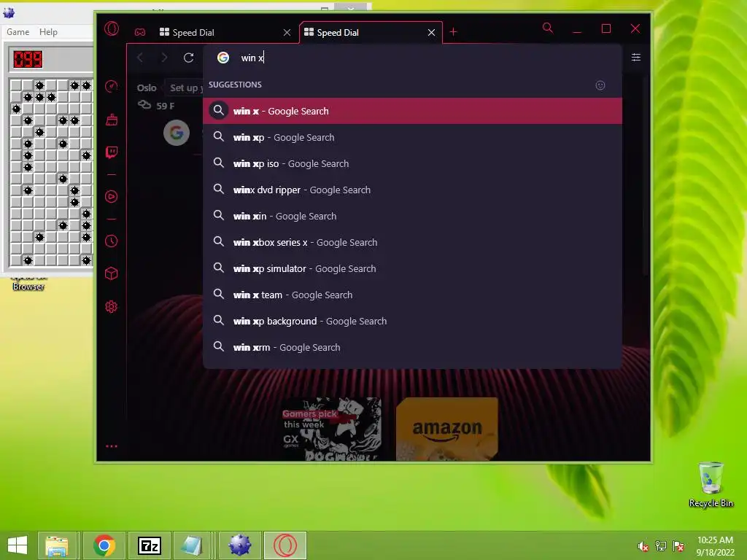The height and width of the screenshot is (560, 747).
Task: Click the network tray icon
Action: click(x=661, y=546)
